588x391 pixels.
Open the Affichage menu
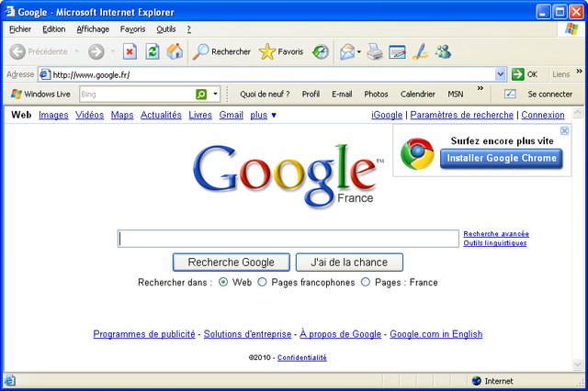93,29
